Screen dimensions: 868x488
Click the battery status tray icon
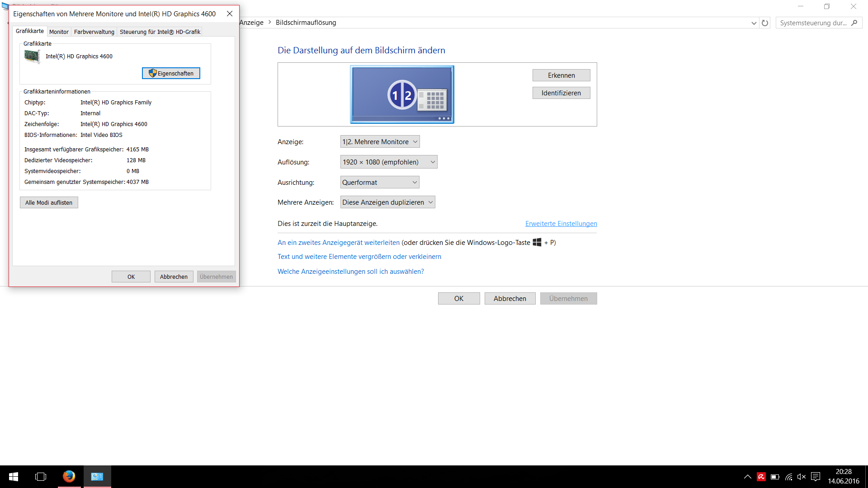tap(775, 477)
